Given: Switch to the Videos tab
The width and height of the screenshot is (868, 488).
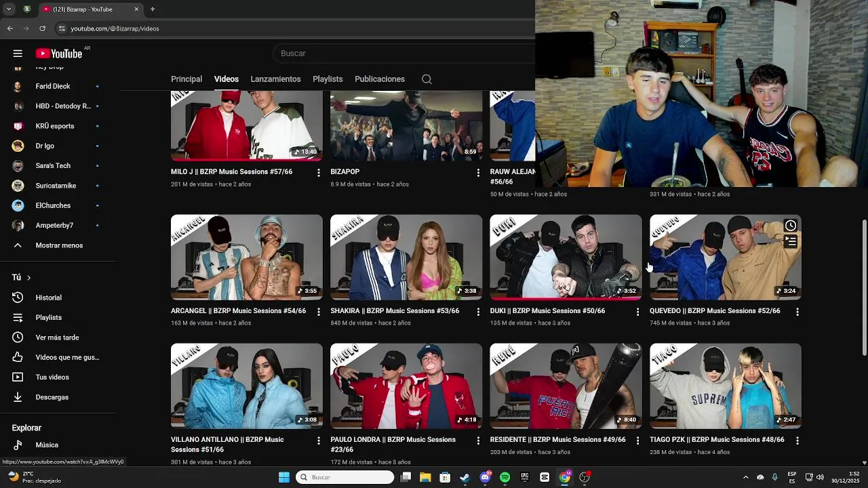Looking at the screenshot, I should point(226,79).
